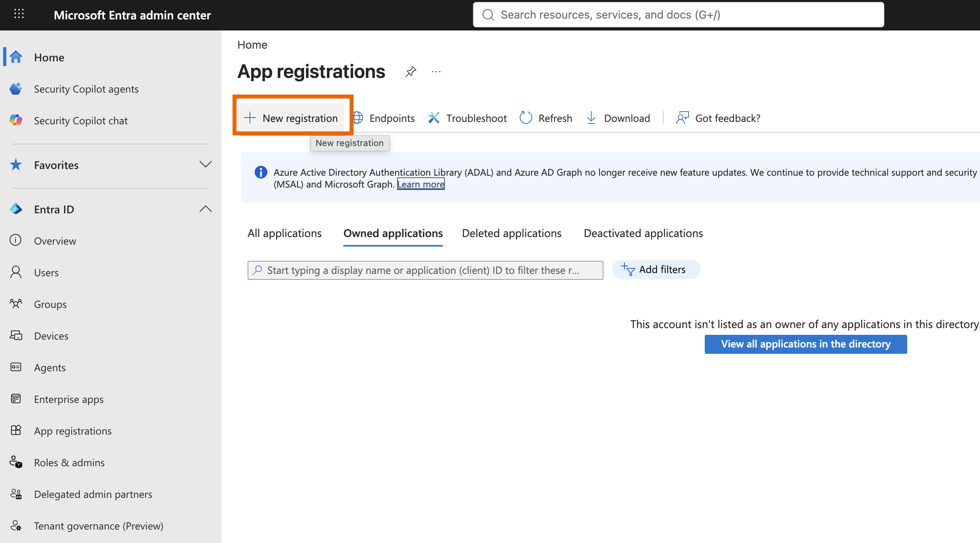Select the Roles & admins icon
The width and height of the screenshot is (980, 543).
[x=16, y=462]
